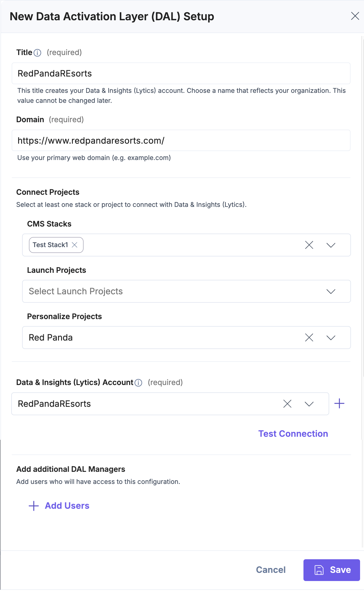Expand the Personalize Projects dropdown
The width and height of the screenshot is (364, 591).
click(331, 338)
